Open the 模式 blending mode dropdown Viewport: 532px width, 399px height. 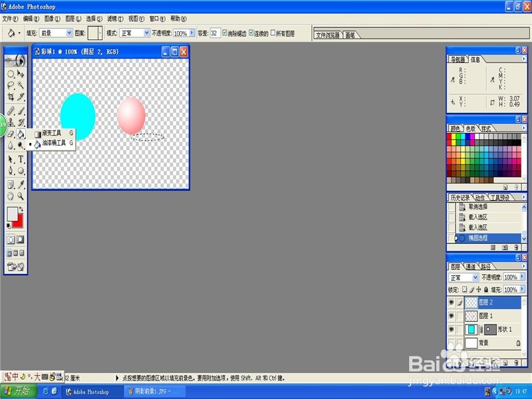145,32
